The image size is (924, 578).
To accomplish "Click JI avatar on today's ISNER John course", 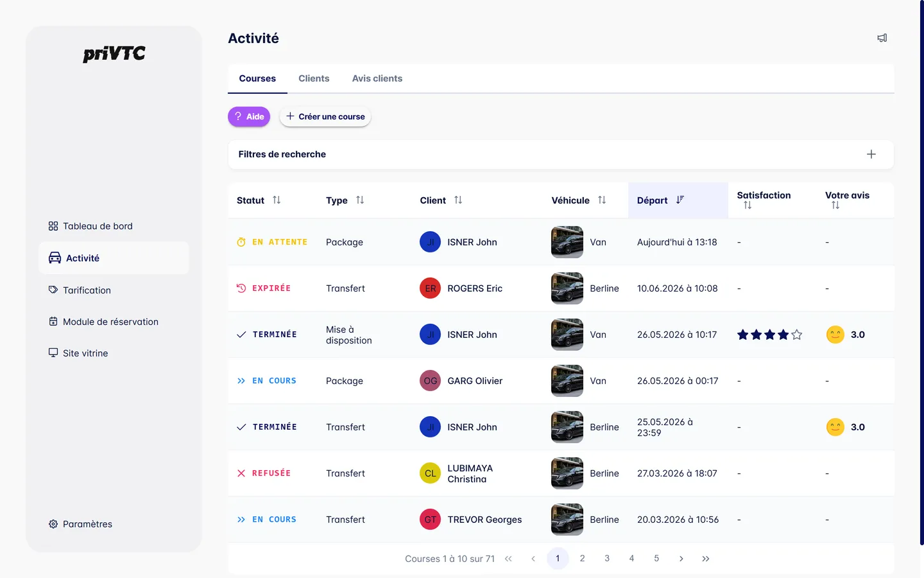I will coord(430,242).
